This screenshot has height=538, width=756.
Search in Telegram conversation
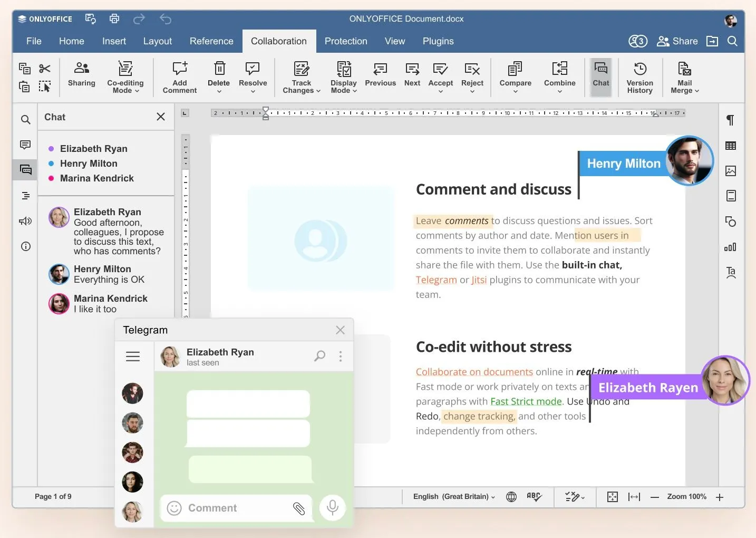319,356
